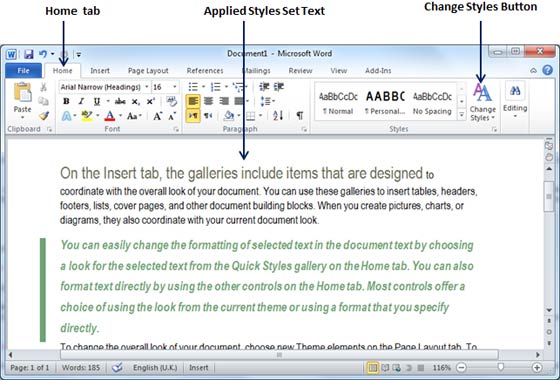Viewport: 560px width, 380px height.
Task: Click Page: 1 of 1 status
Action: click(30, 368)
